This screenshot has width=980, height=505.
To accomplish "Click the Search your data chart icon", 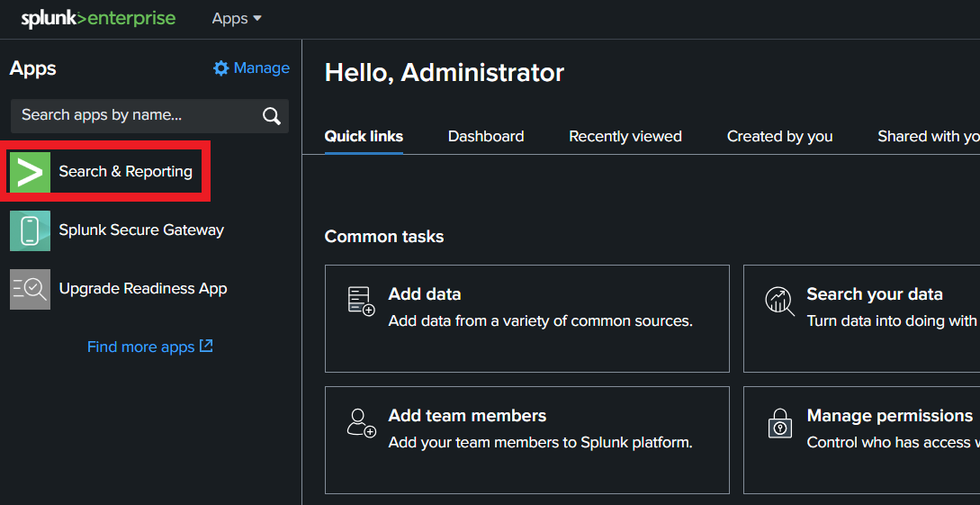I will coord(779,302).
